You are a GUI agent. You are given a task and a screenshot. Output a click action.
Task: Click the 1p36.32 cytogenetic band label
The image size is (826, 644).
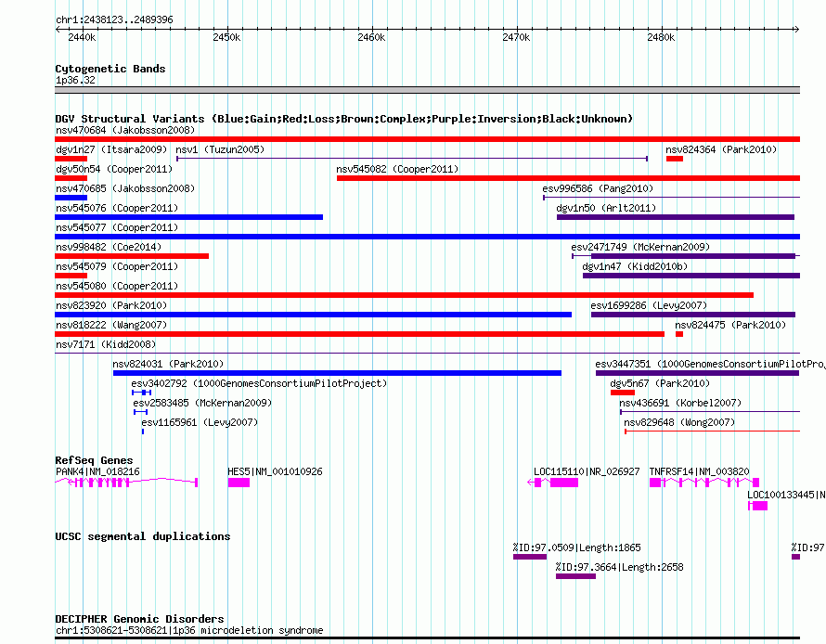pos(75,80)
